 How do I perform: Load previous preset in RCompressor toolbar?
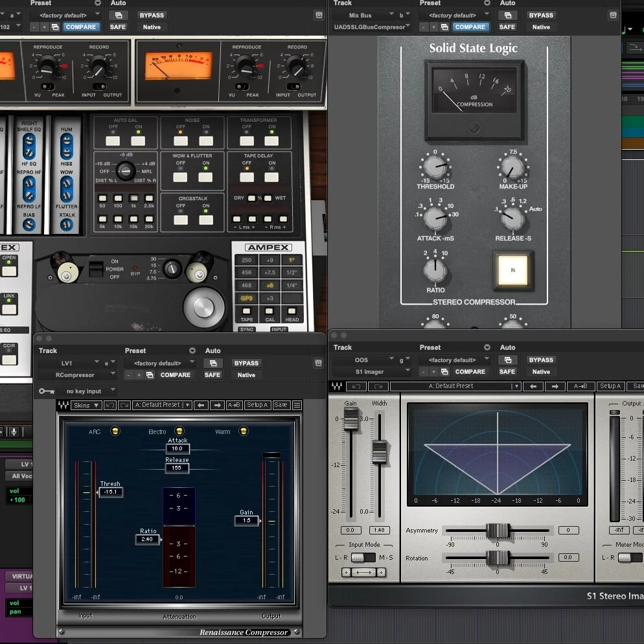click(201, 405)
